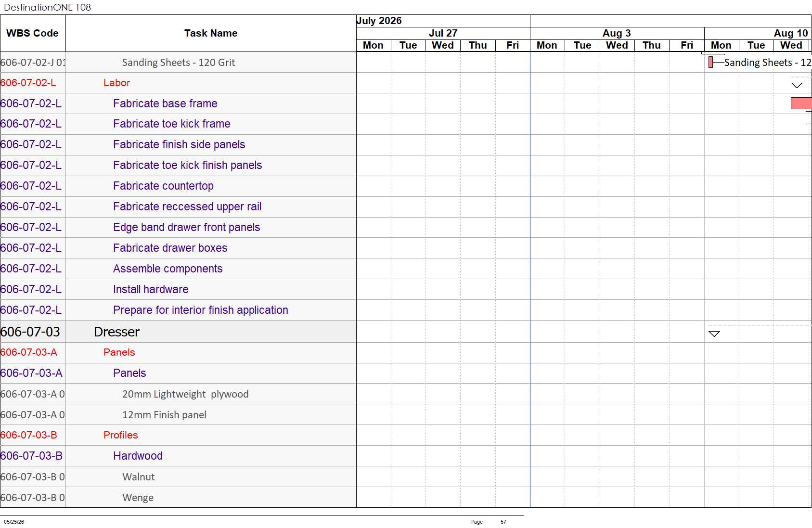Click the DestinationONE 108 title text
This screenshot has height=528, width=812.
(x=47, y=7)
